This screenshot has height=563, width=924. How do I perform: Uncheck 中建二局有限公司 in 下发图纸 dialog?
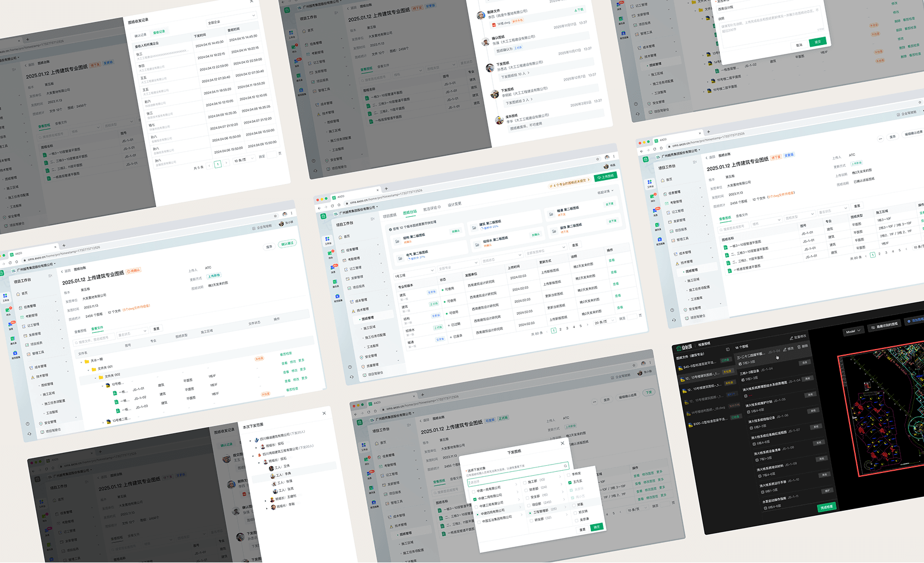475,499
